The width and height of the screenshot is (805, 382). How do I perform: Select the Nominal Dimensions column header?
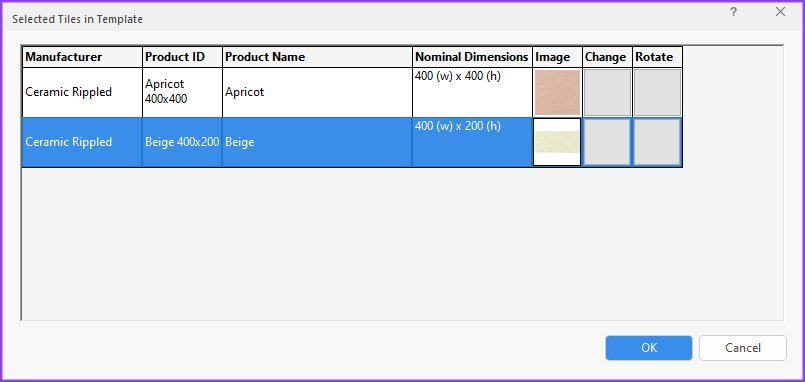point(472,57)
